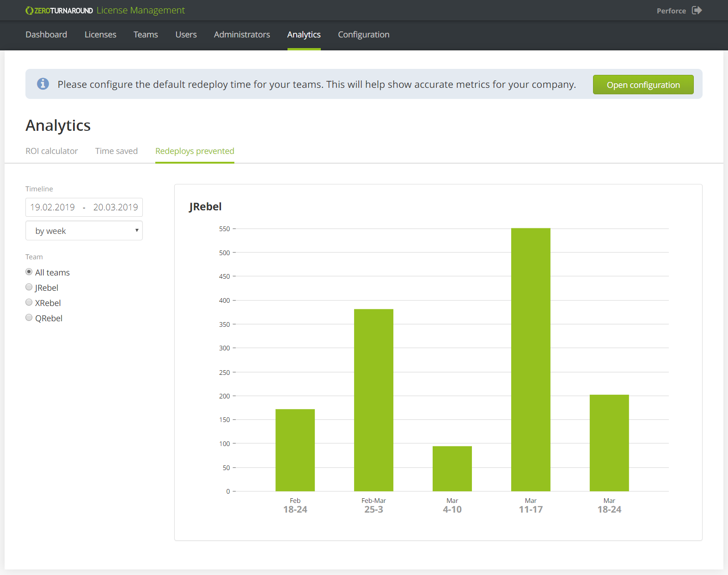The height and width of the screenshot is (575, 728).
Task: Click the Timeline label
Action: tap(39, 189)
